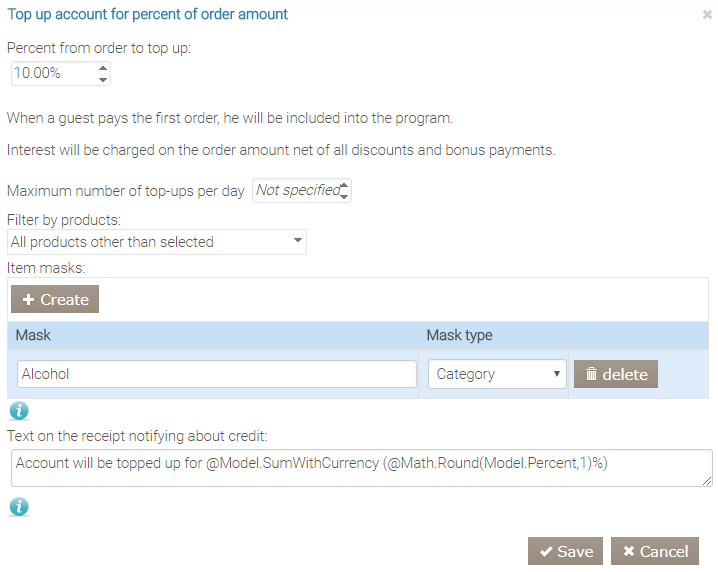Click the maximum top-ups per day field
The width and height of the screenshot is (718, 572).
point(296,190)
